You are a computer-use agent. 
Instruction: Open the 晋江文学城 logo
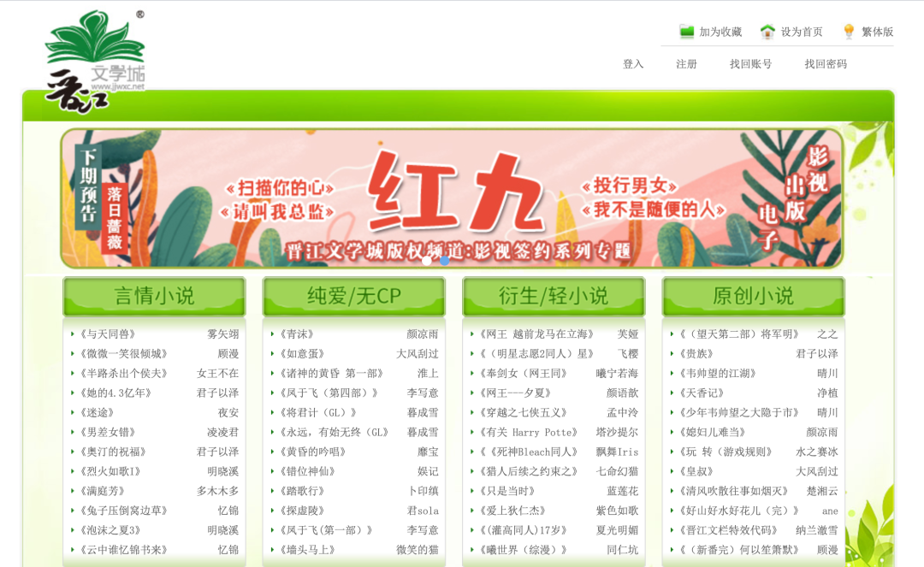click(96, 62)
